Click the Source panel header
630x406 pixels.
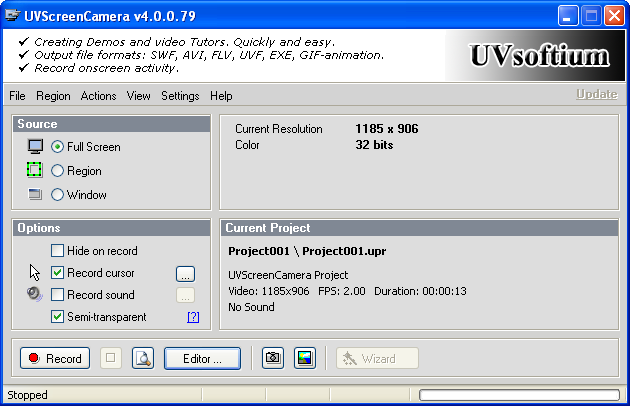click(x=111, y=124)
